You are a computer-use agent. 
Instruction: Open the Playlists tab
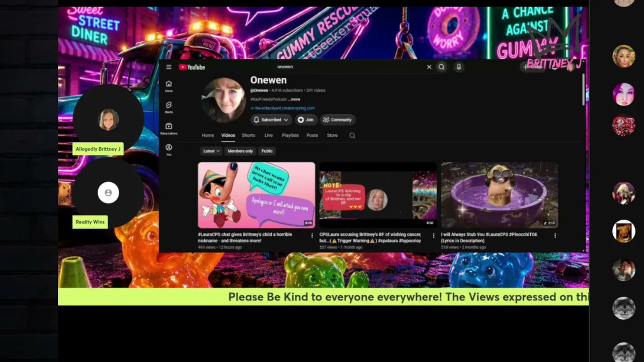pos(290,135)
